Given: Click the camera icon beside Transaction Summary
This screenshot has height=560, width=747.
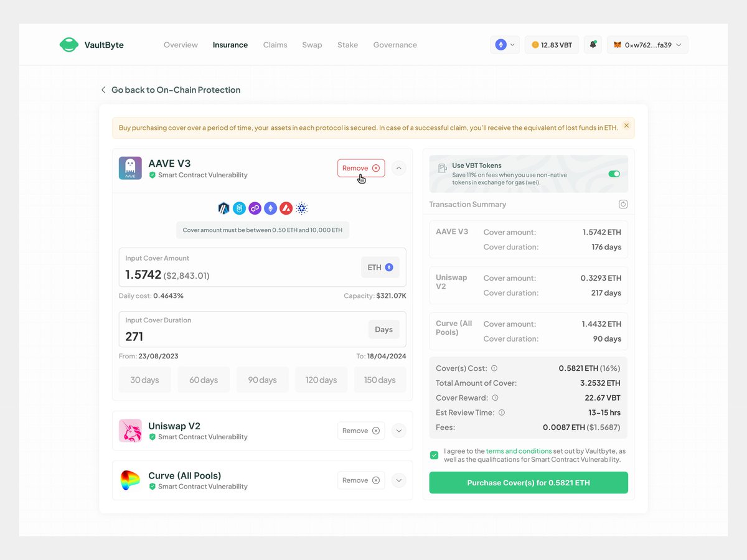Looking at the screenshot, I should click(622, 204).
